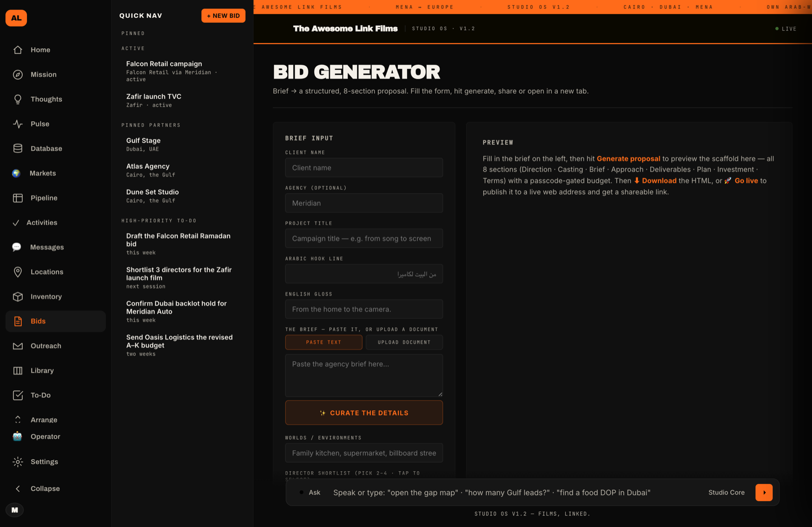
Task: Click the Ask command input bar
Action: point(515,493)
